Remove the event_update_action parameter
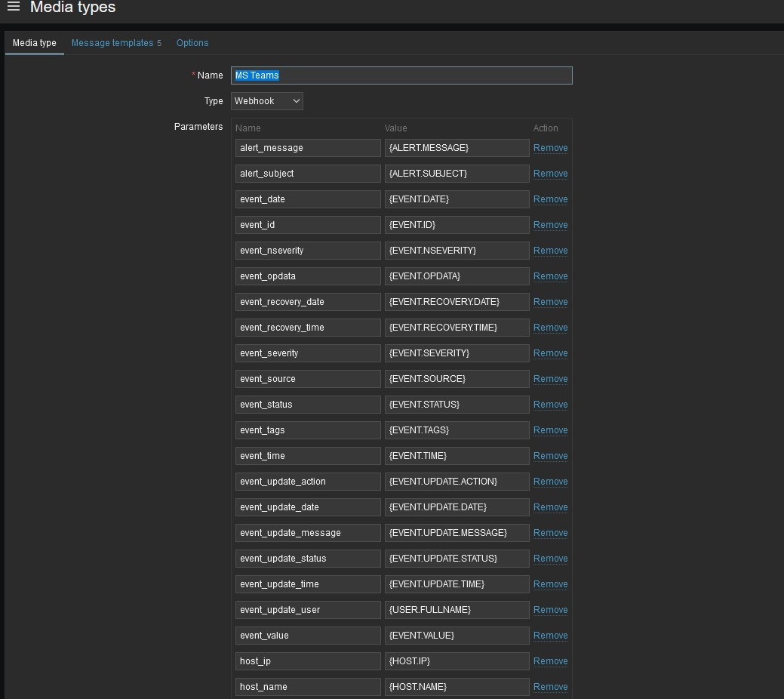This screenshot has width=784, height=699. 550,482
